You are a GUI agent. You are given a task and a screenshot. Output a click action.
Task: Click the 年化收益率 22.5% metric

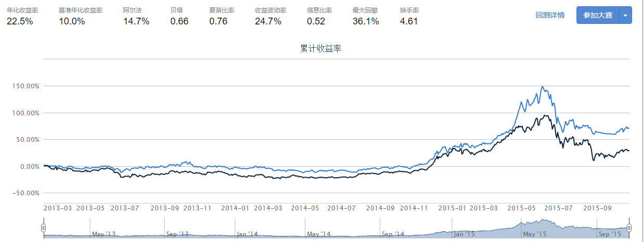coord(20,16)
